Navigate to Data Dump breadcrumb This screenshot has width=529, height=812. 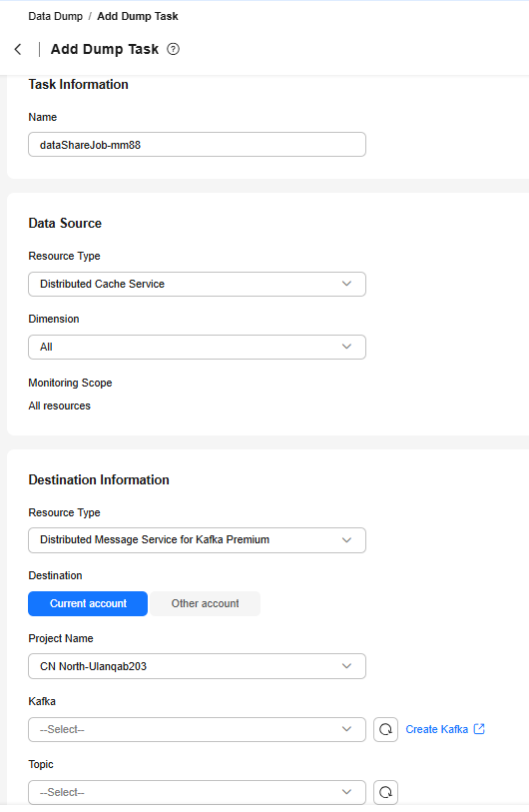[55, 16]
